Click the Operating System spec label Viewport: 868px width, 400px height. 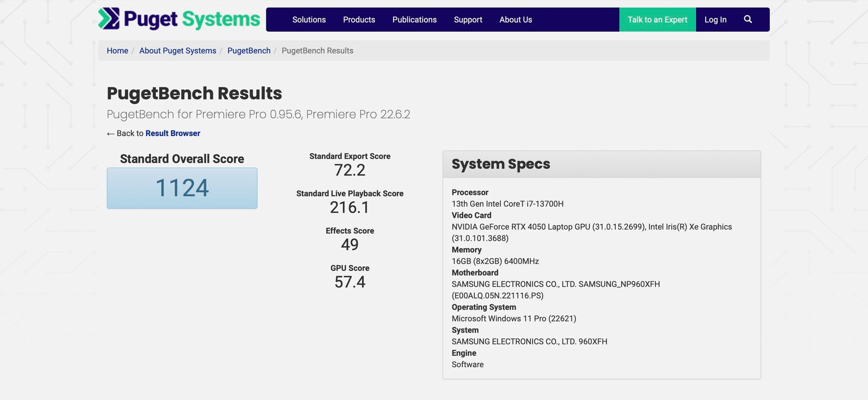(484, 307)
